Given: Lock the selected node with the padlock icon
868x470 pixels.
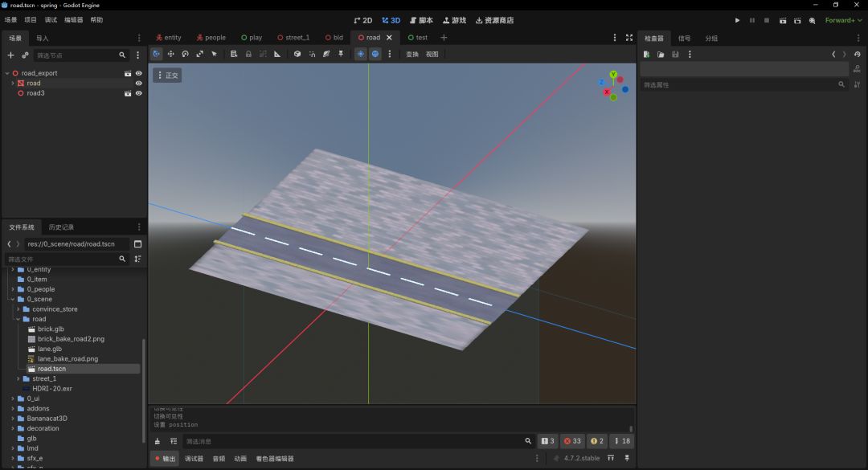Looking at the screenshot, I should point(248,54).
